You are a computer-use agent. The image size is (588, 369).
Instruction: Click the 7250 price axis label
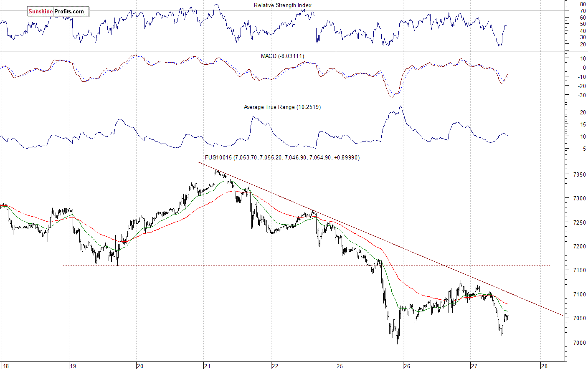[x=580, y=222]
